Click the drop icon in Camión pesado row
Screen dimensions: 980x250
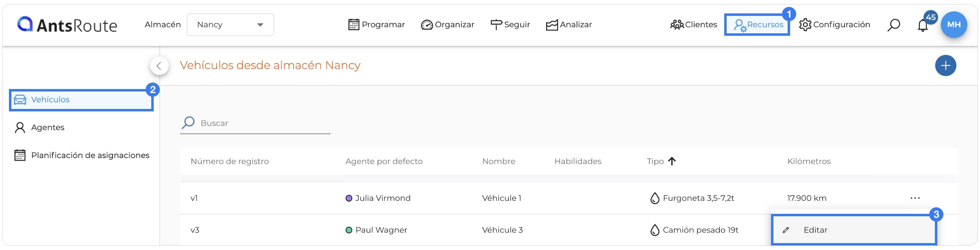coord(654,230)
